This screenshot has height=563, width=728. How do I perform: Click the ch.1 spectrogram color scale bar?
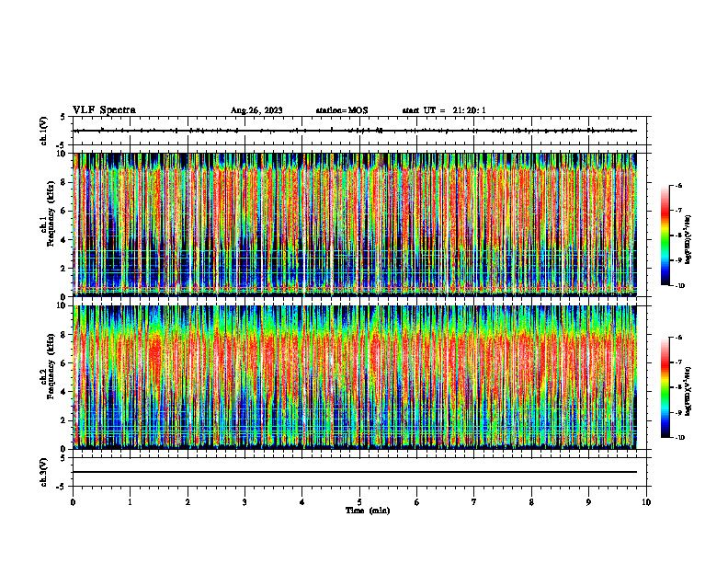[x=665, y=236]
